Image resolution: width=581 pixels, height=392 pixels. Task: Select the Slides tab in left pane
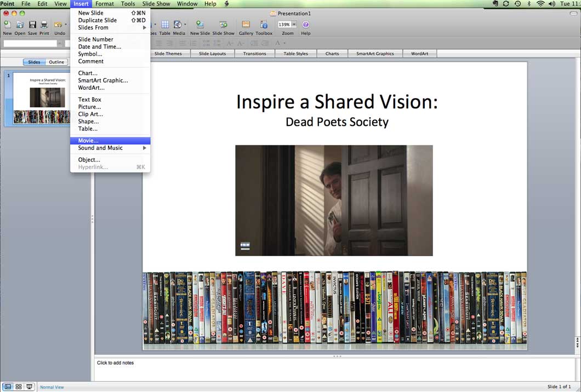34,62
